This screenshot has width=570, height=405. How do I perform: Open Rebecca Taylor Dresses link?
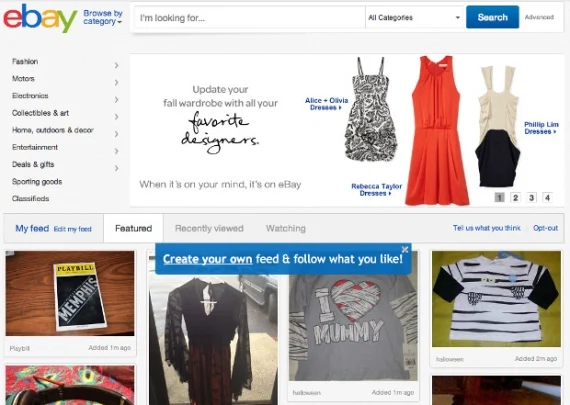click(x=376, y=189)
